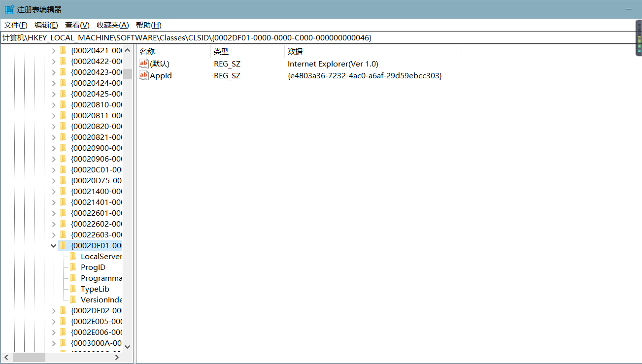Select the ProgID subkey label
The height and width of the screenshot is (364, 642).
click(93, 267)
